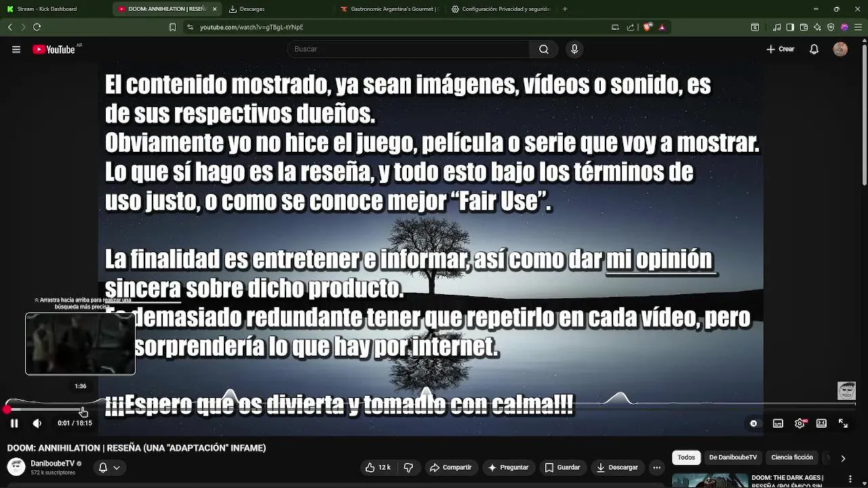Dislike the video

(x=408, y=467)
